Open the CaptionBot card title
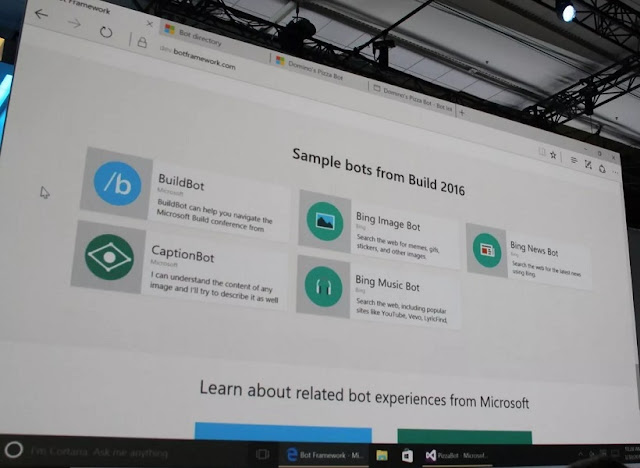Screen dimensions: 640x468 (182, 253)
